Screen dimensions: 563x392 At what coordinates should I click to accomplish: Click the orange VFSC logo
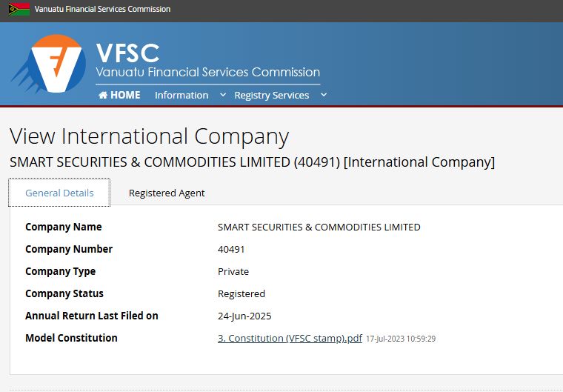click(56, 64)
